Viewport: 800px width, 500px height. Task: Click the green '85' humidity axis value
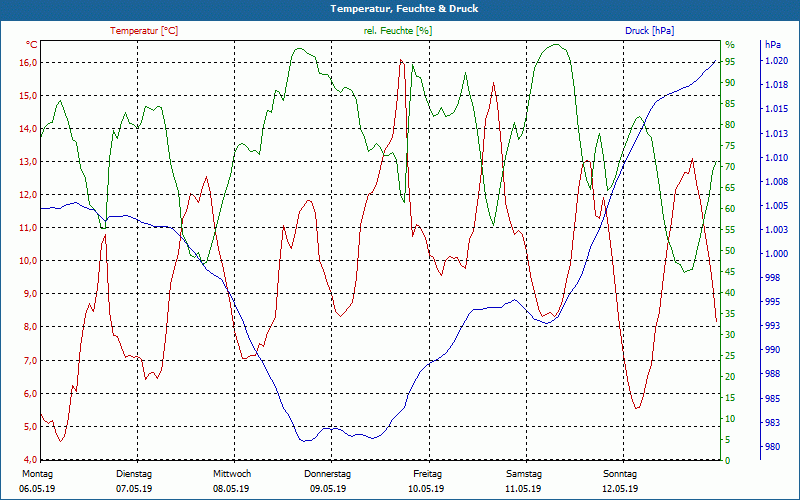[x=730, y=104]
